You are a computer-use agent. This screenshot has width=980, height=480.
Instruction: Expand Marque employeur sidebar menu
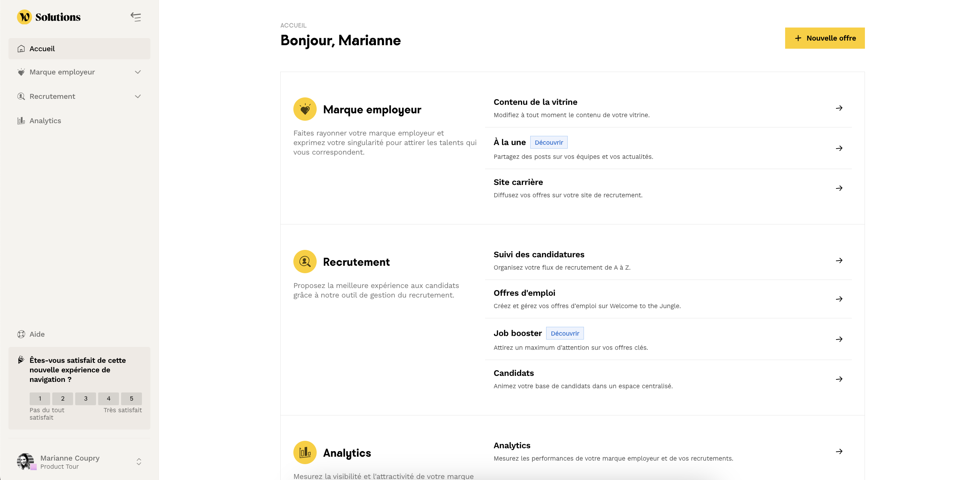coord(138,72)
